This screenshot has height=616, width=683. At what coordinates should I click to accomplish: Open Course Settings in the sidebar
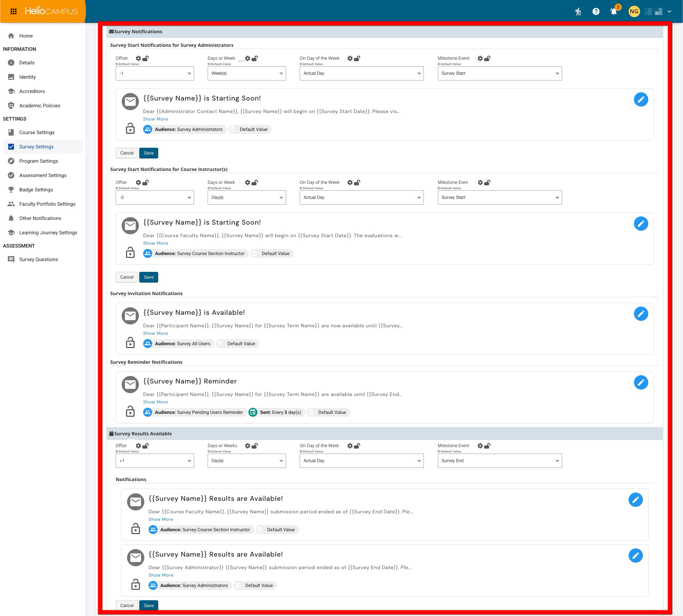point(43,132)
